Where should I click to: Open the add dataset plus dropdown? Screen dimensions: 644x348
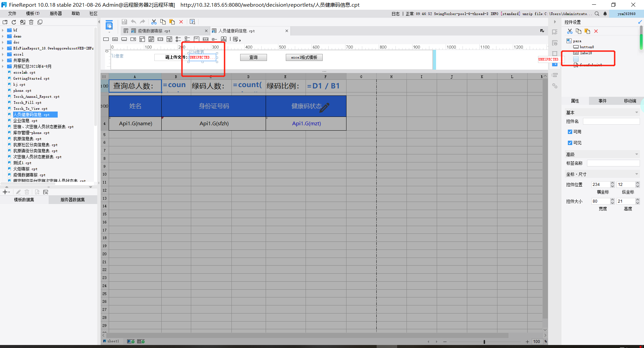pyautogui.click(x=6, y=192)
